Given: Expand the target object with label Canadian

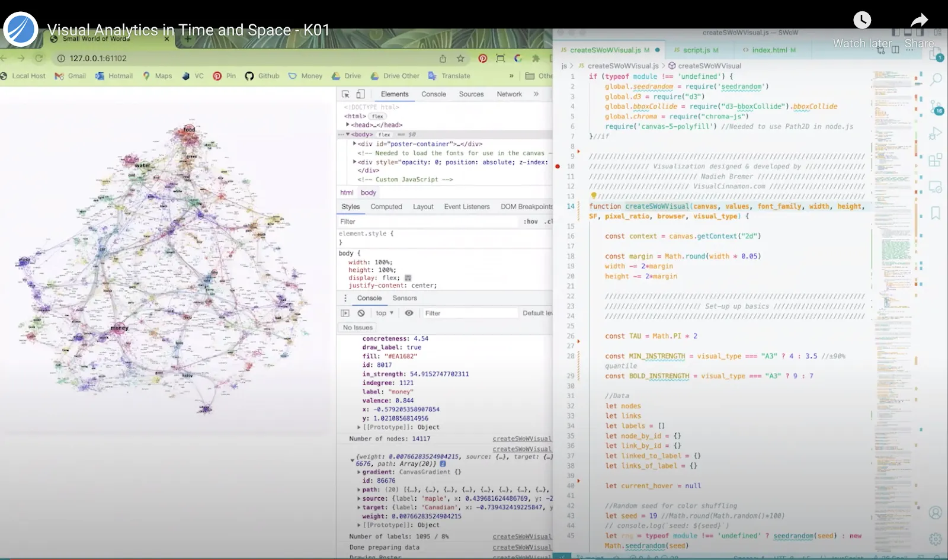Looking at the screenshot, I should [x=358, y=507].
